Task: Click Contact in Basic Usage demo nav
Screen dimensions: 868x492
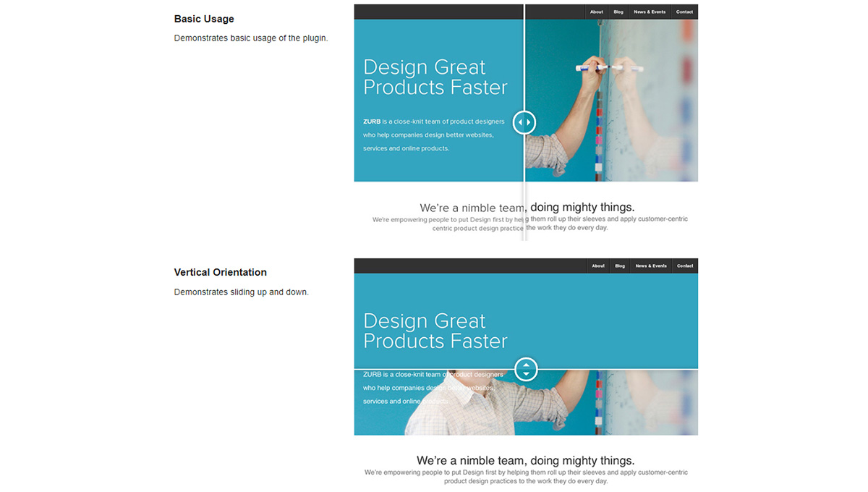Action: (684, 12)
